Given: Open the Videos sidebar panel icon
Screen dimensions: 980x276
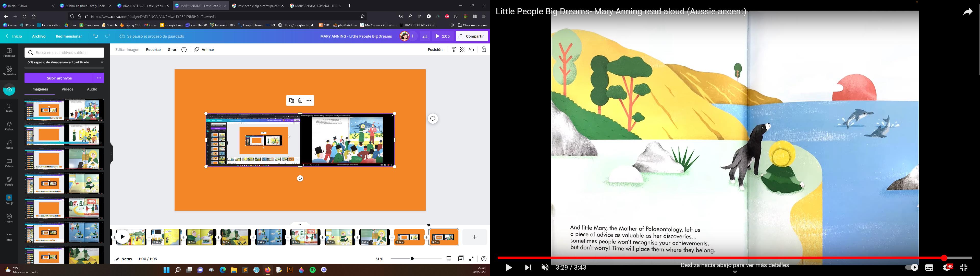Looking at the screenshot, I should point(9,163).
